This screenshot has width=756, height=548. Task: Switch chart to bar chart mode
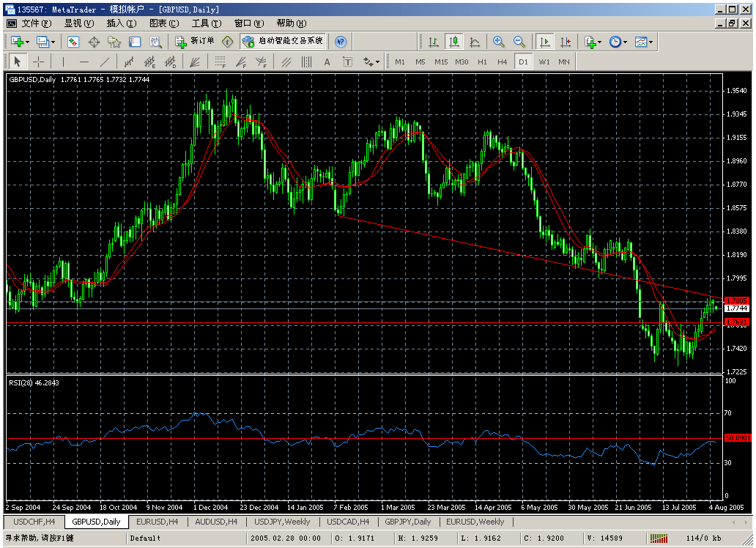[434, 42]
